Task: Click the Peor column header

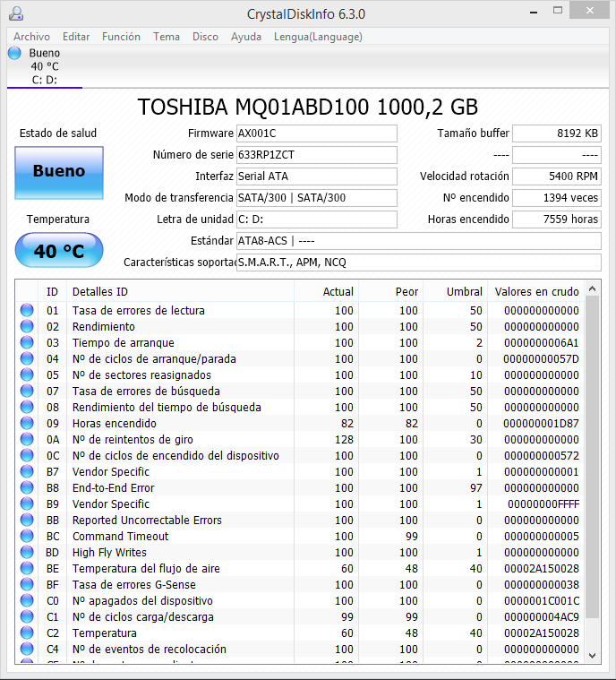Action: pyautogui.click(x=391, y=291)
